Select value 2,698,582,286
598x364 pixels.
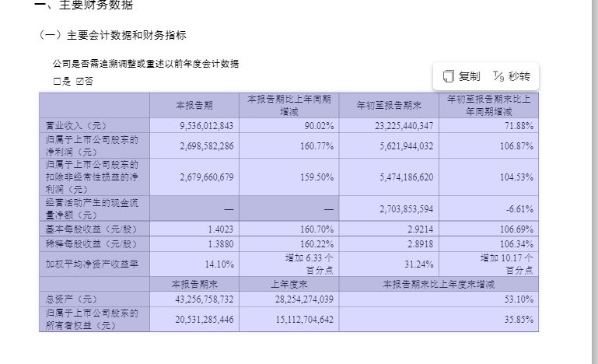tap(206, 145)
